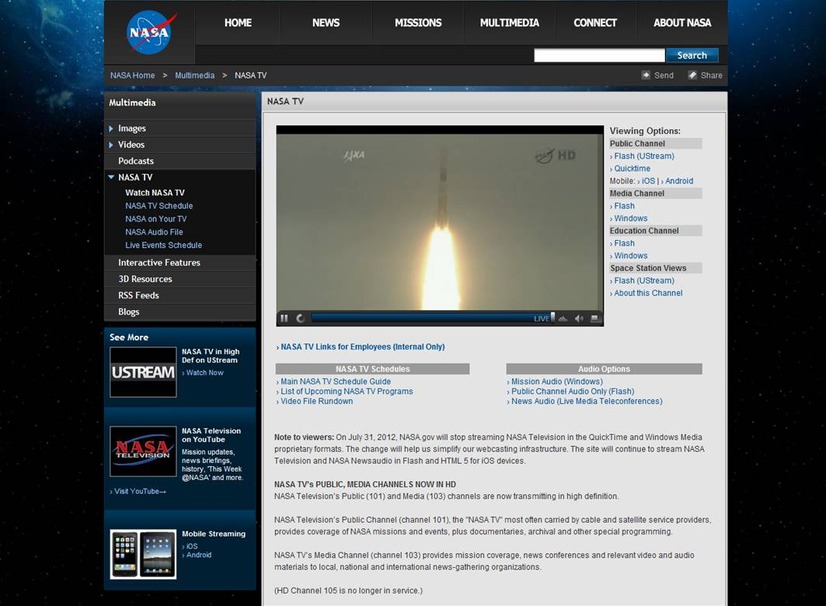Click the mobile devices thumbnail
826x606 pixels.
[143, 554]
